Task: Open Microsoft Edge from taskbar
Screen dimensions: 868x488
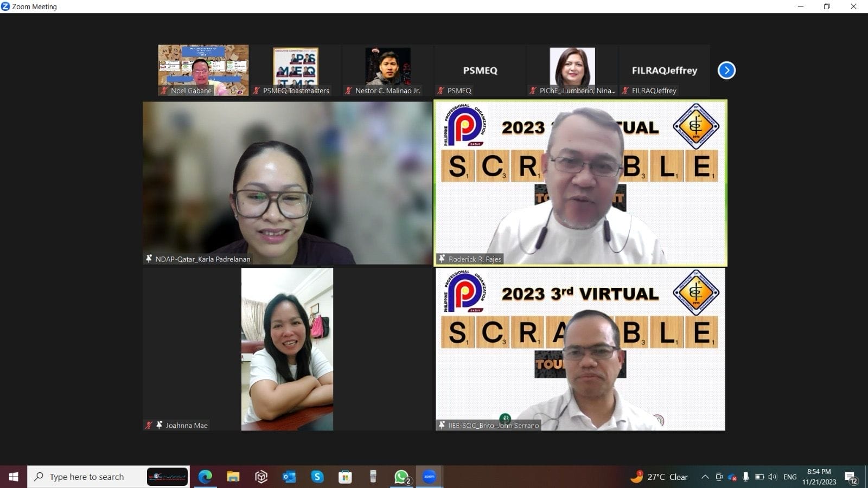Action: [x=205, y=477]
